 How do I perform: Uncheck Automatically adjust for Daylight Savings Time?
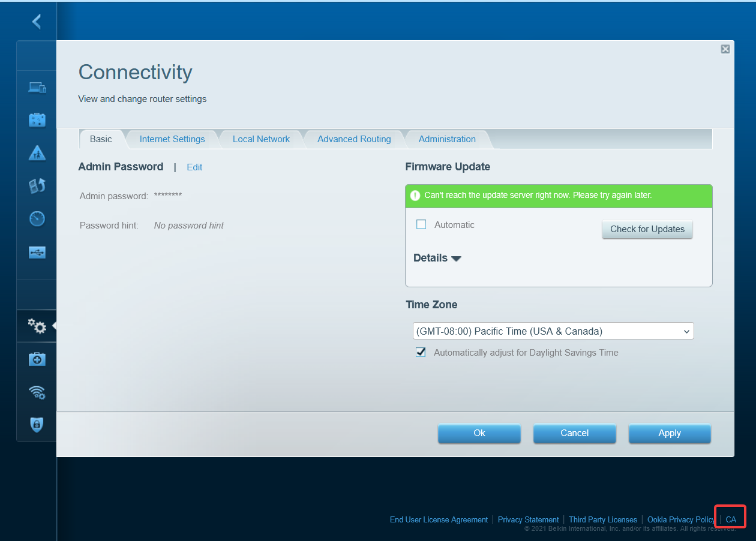421,353
